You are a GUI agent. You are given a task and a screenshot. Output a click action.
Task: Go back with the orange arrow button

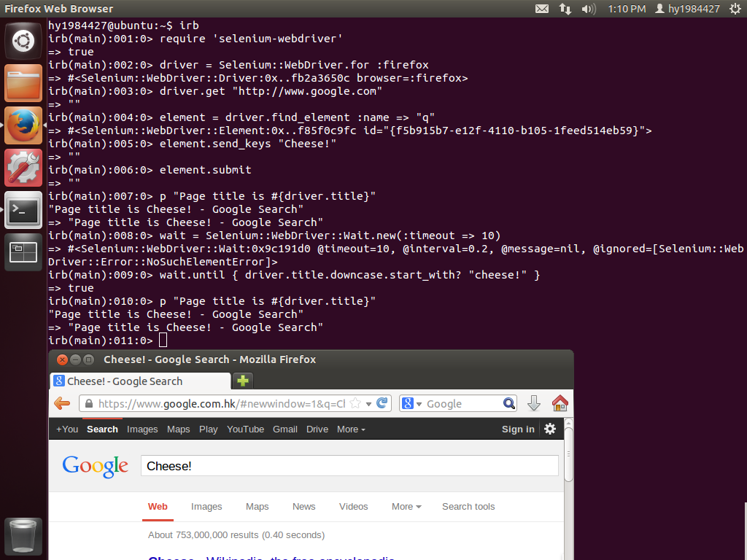[x=62, y=404]
